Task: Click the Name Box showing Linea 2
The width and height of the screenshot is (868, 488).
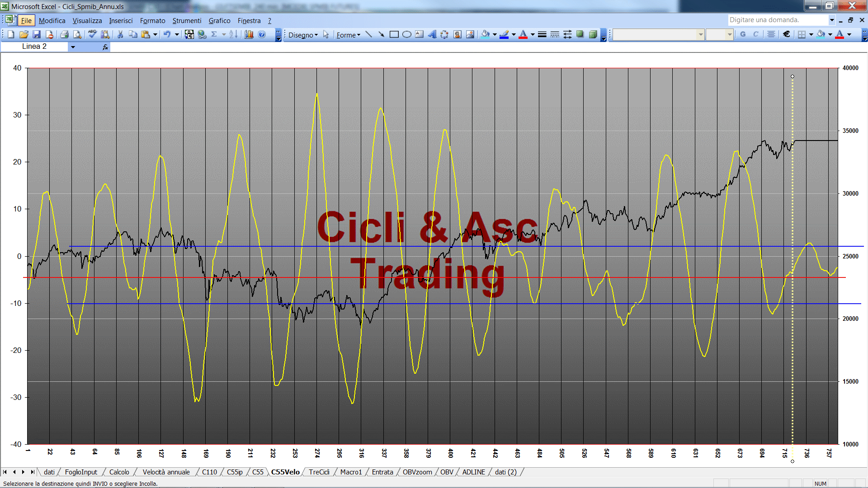Action: tap(34, 47)
